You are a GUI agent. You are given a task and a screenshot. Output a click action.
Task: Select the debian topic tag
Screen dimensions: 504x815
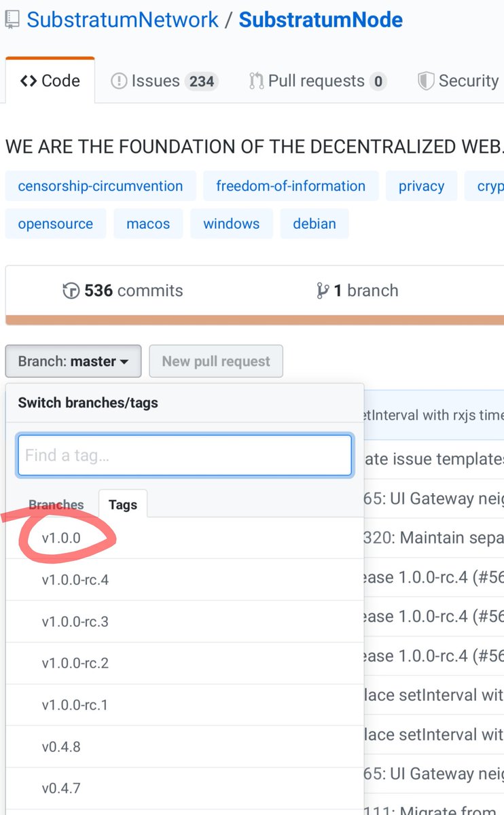[314, 223]
